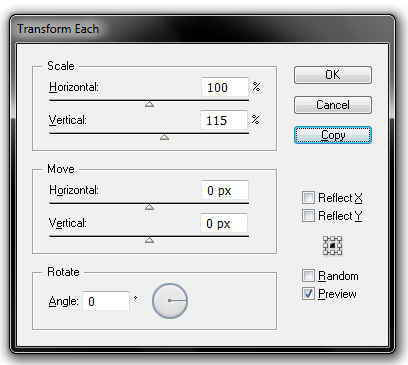Screen dimensions: 408x365
Task: Click the Scale Vertical slider handle
Action: pos(164,137)
